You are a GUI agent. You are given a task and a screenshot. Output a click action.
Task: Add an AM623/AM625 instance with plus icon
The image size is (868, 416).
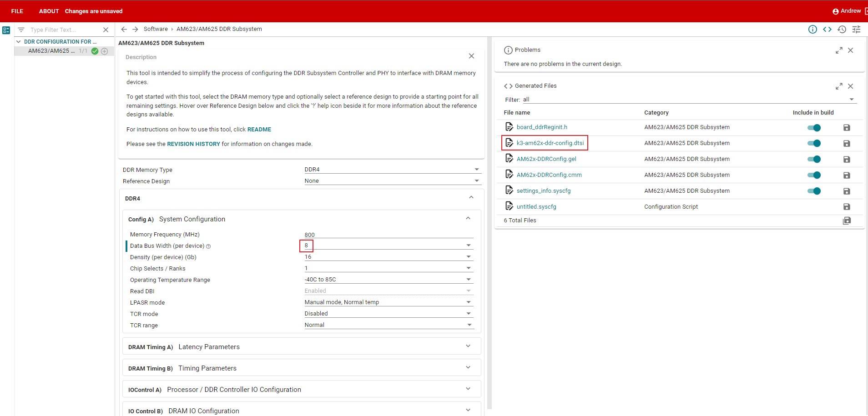pos(105,51)
